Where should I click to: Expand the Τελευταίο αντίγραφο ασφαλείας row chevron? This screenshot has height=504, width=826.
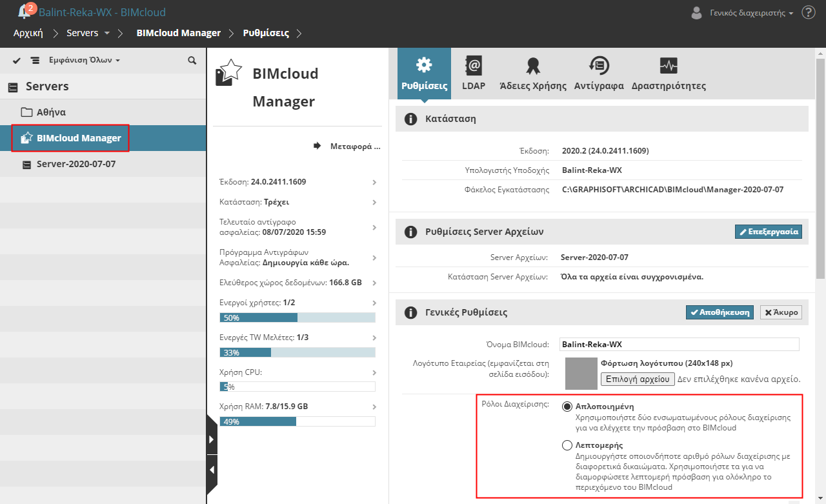pyautogui.click(x=374, y=227)
